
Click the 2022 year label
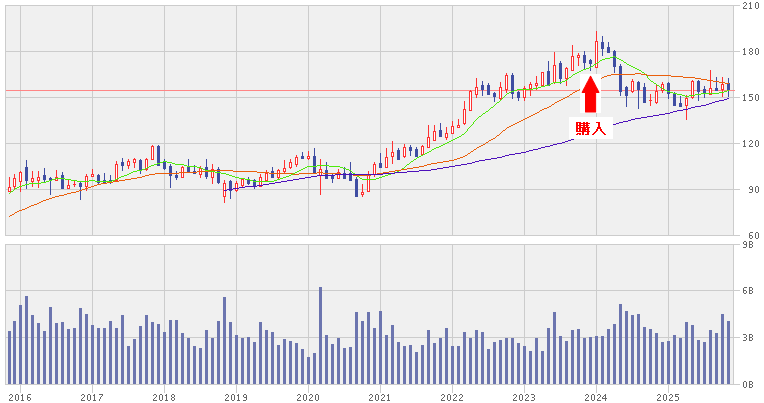(x=451, y=396)
